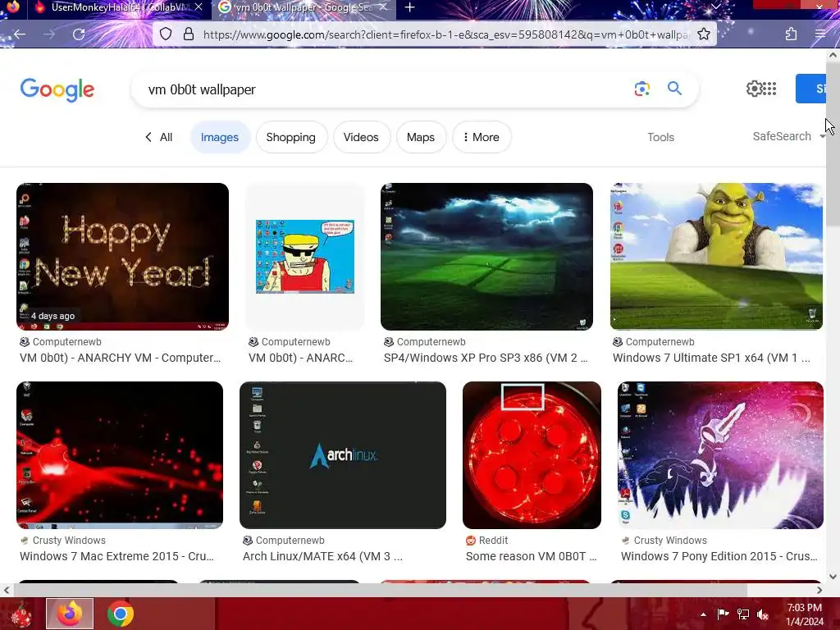Switch to the User:MonkeyHalal64 CollabVM browser tab

tap(119, 7)
